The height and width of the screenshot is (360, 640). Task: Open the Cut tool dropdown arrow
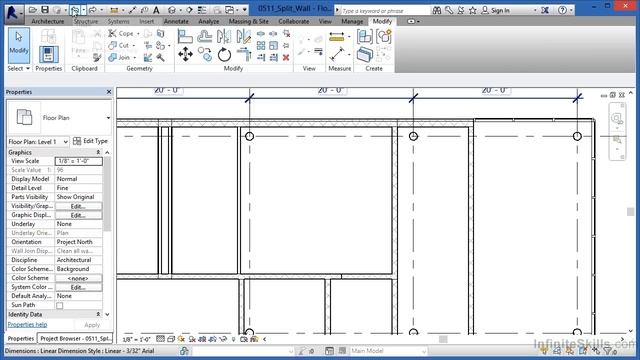pyautogui.click(x=133, y=46)
